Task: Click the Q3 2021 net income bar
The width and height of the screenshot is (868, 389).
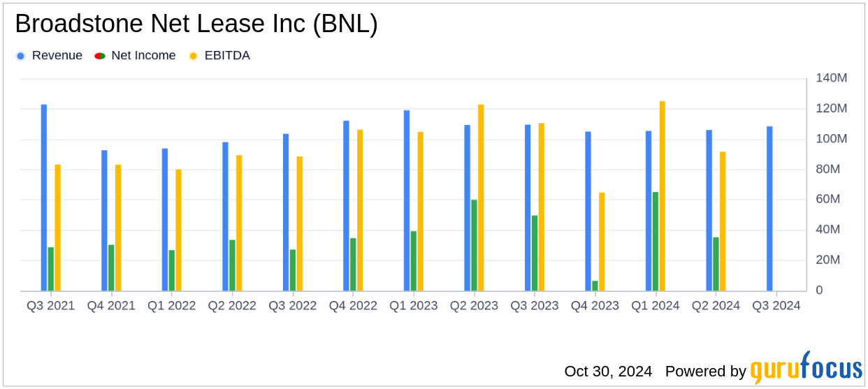Action: coord(50,269)
